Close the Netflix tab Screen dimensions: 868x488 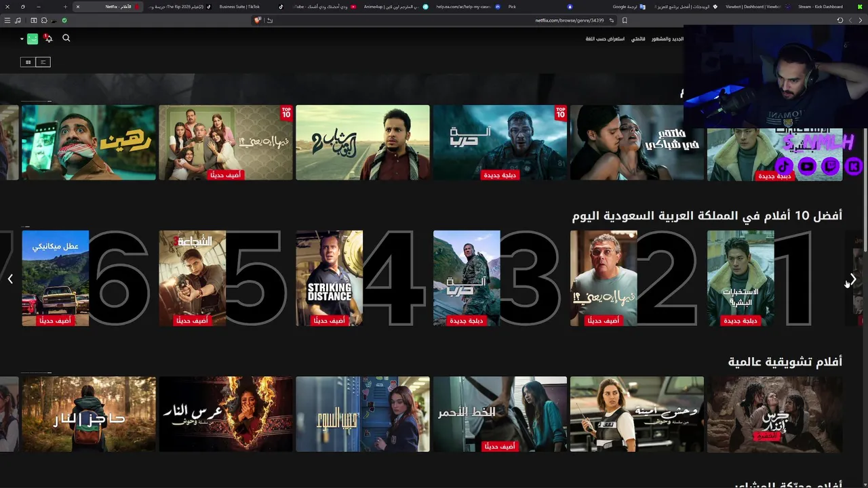[78, 7]
